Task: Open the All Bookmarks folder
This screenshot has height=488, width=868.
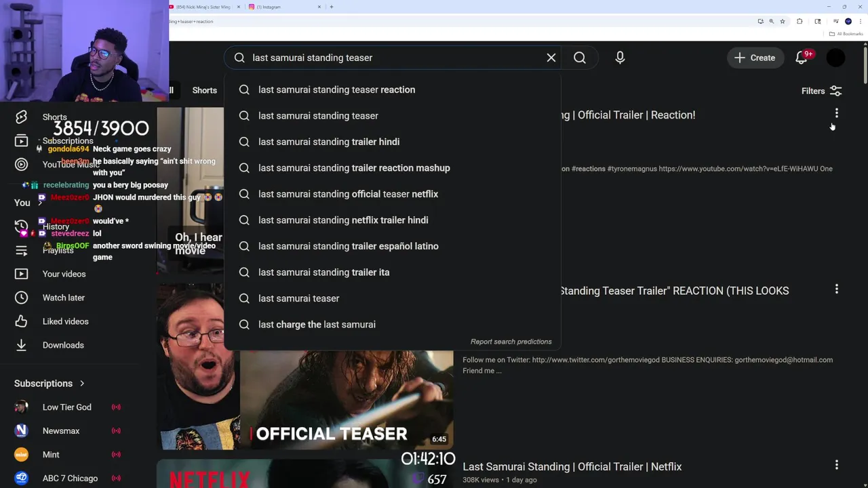Action: pyautogui.click(x=846, y=34)
